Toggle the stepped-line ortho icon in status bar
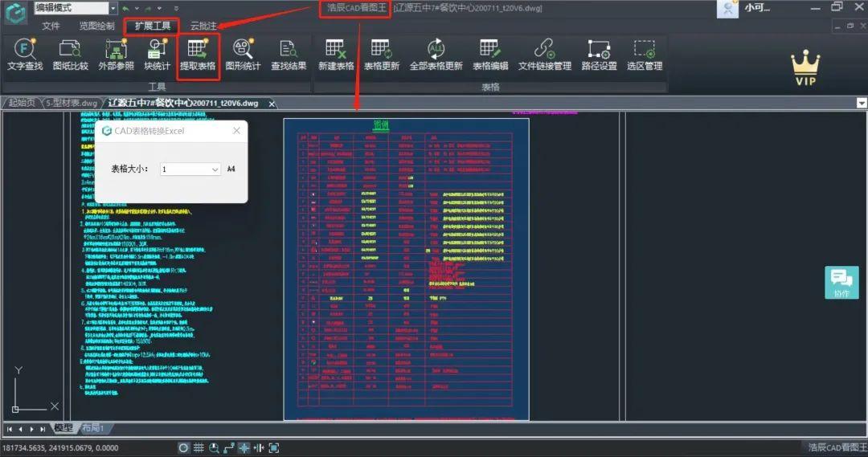 click(228, 448)
